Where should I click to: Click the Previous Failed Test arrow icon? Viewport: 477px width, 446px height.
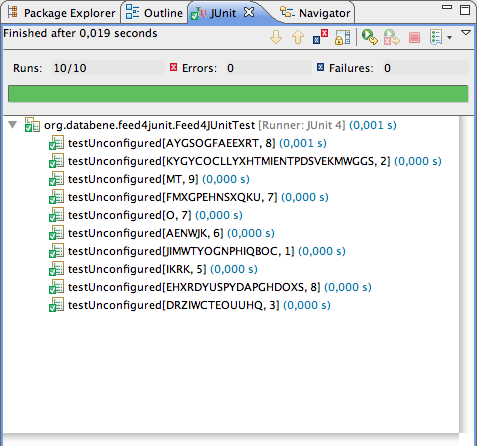pos(298,37)
